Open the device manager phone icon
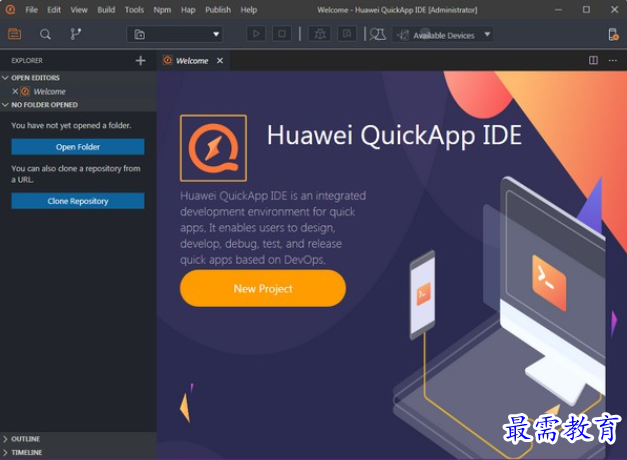627x460 pixels. (613, 34)
